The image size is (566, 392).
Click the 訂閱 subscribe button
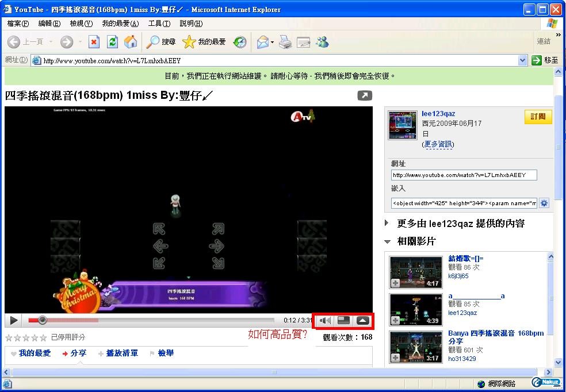coord(538,117)
